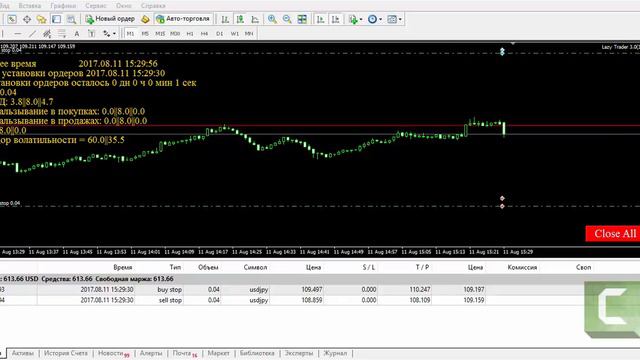Switch chart to candlesticks style
Image resolution: width=640 pixels, height=360 pixels.
click(240, 19)
